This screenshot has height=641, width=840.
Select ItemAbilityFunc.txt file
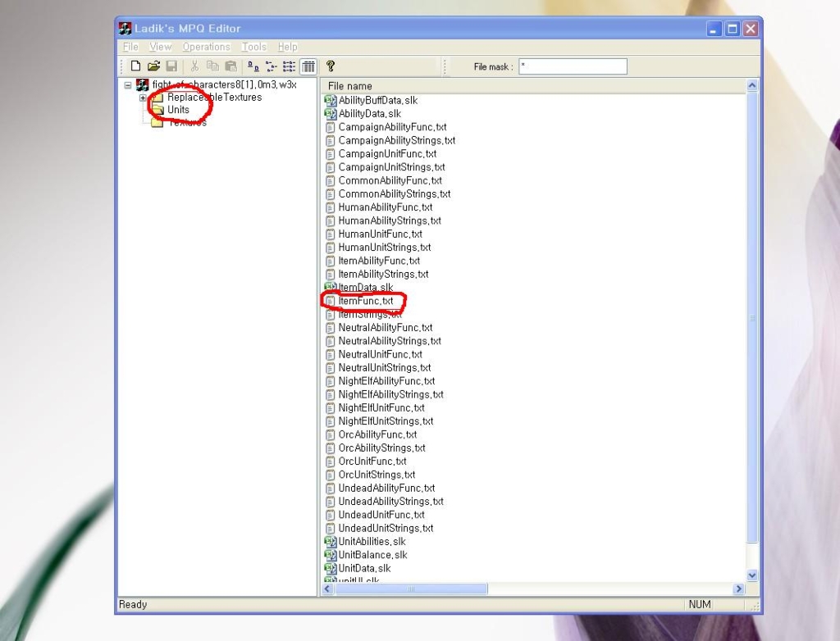(379, 261)
